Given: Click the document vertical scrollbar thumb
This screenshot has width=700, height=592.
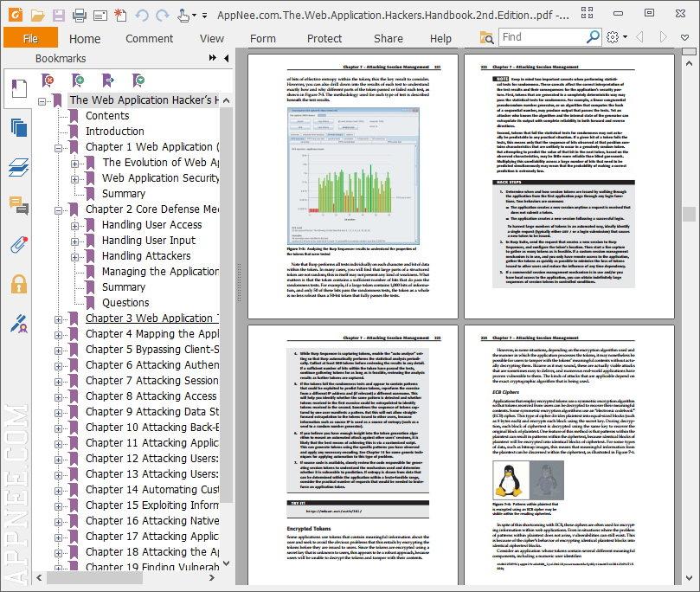Looking at the screenshot, I should click(x=690, y=214).
